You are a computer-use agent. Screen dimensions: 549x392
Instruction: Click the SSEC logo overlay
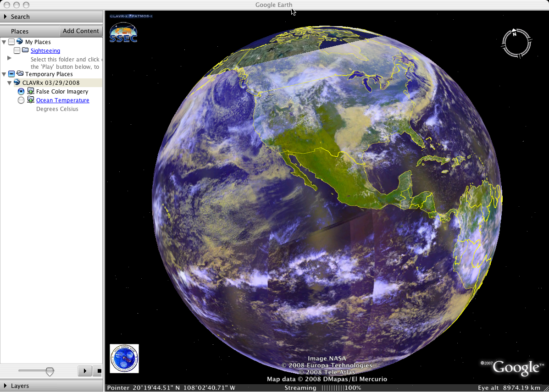coord(123,32)
